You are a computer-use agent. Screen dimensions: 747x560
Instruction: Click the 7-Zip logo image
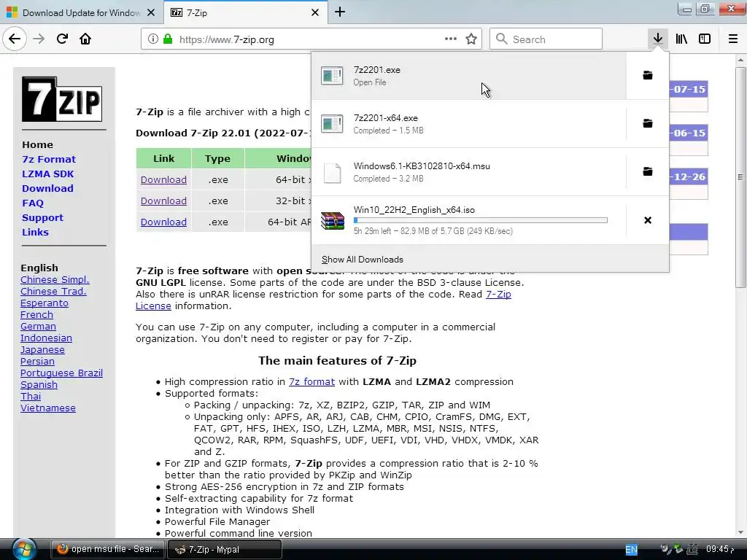(x=62, y=99)
